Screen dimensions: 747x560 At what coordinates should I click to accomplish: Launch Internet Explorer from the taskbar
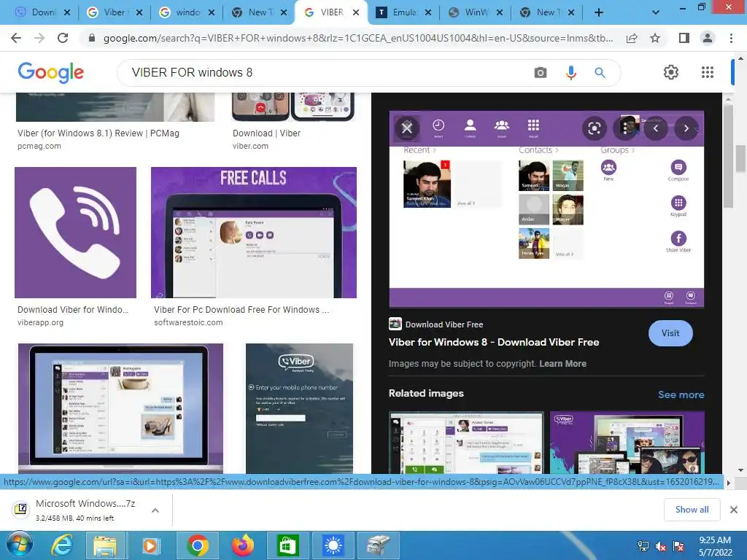63,545
